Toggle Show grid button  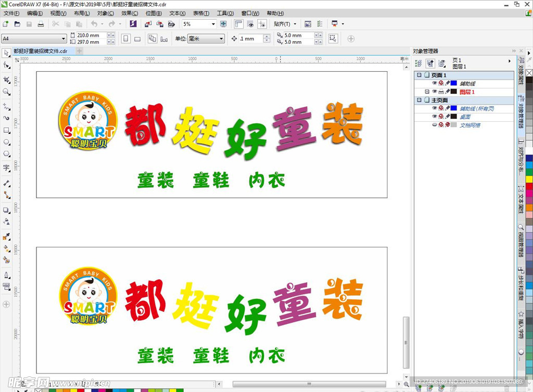tap(250, 24)
